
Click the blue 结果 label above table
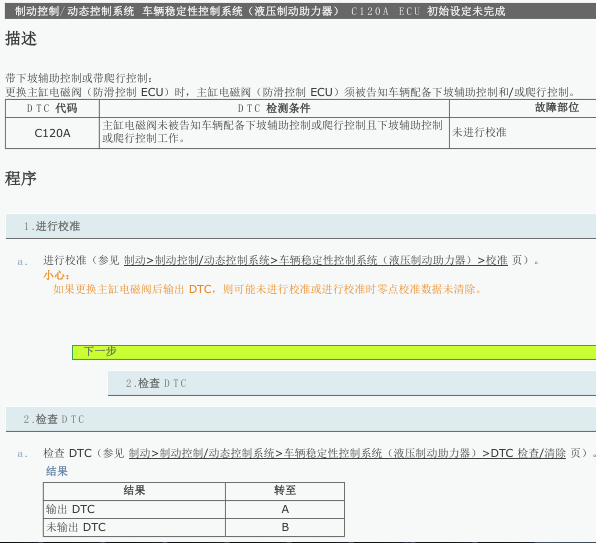point(57,471)
